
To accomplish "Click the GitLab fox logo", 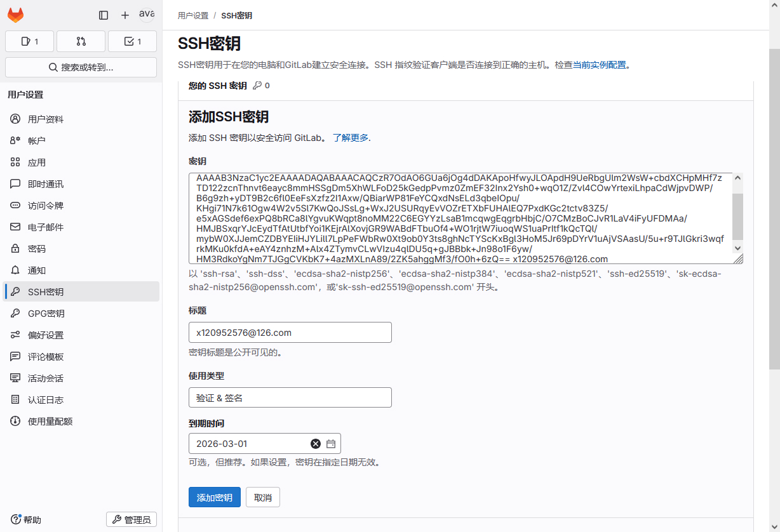I will click(15, 15).
